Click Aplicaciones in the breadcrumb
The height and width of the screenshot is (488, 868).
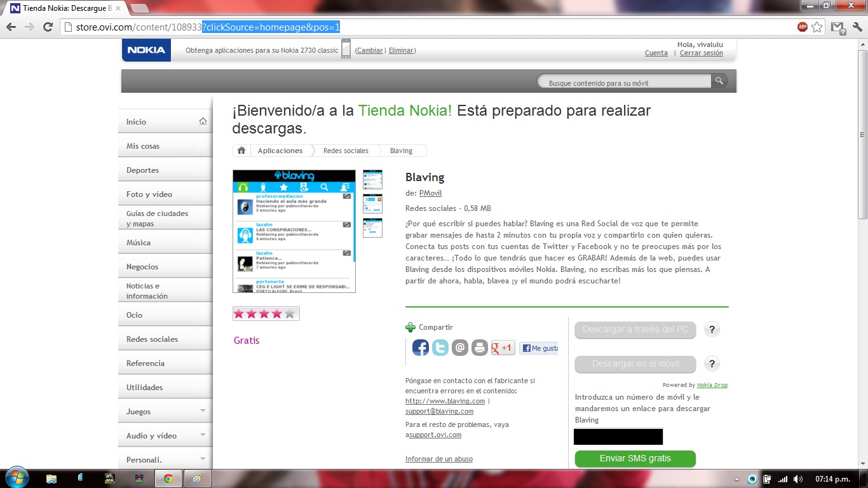[x=280, y=151]
